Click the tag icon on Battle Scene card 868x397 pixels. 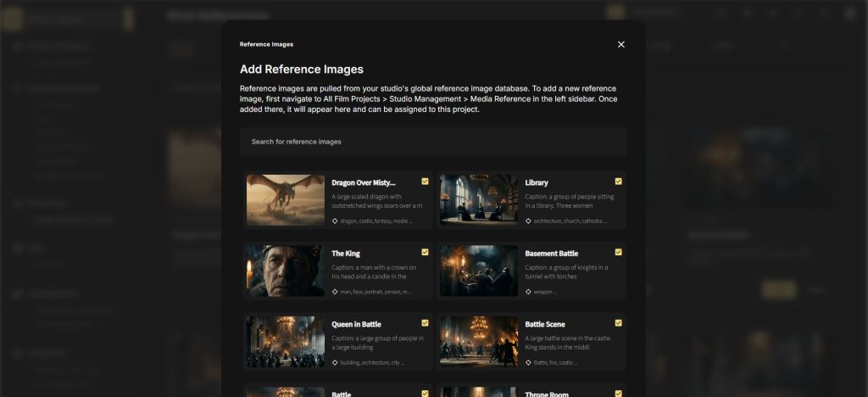[x=528, y=362]
